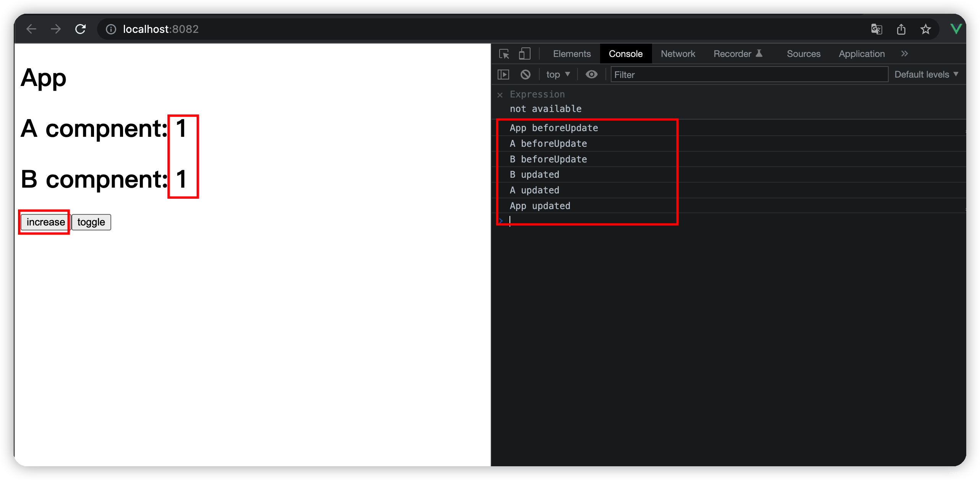Image resolution: width=980 pixels, height=480 pixels.
Task: Click the back navigation arrow in browser
Action: (x=32, y=29)
